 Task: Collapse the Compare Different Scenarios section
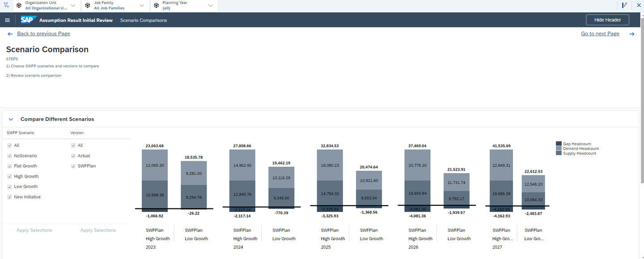point(11,119)
